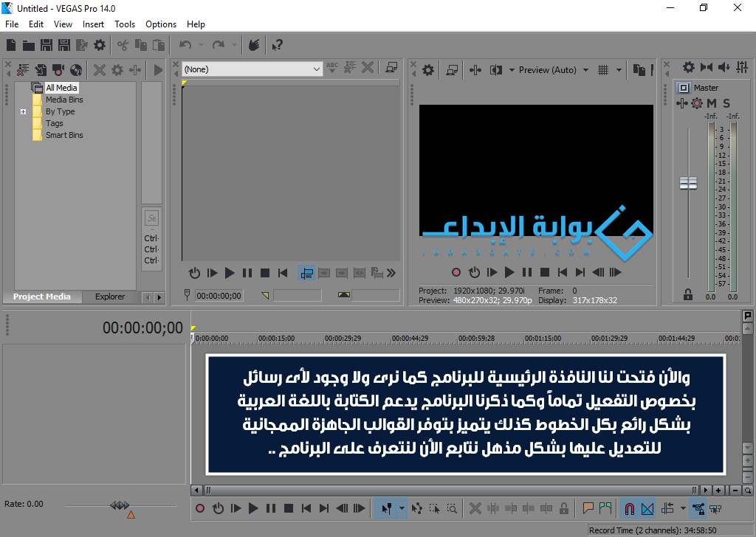Viewport: 756px width, 537px height.
Task: Click Dim Output speaker icon
Action: pyautogui.click(x=724, y=67)
